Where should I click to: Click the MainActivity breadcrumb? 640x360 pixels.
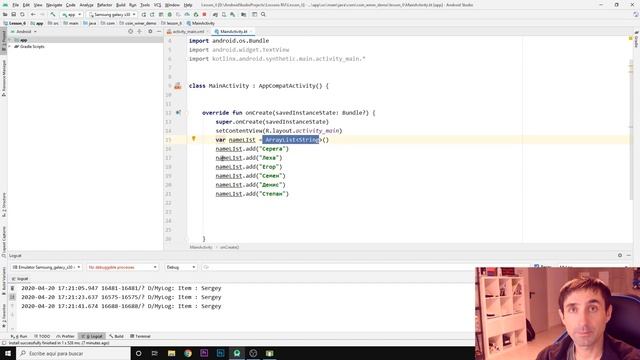click(200, 23)
